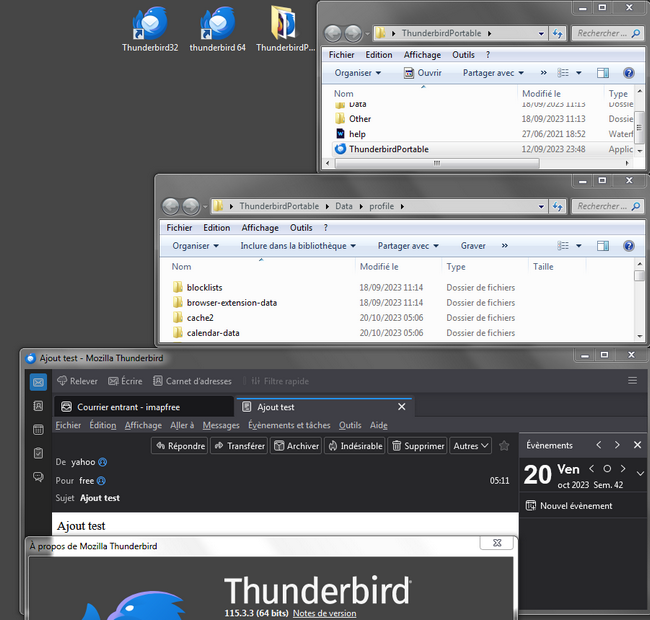Open Notes de version link
The width and height of the screenshot is (650, 620).
coord(324,613)
